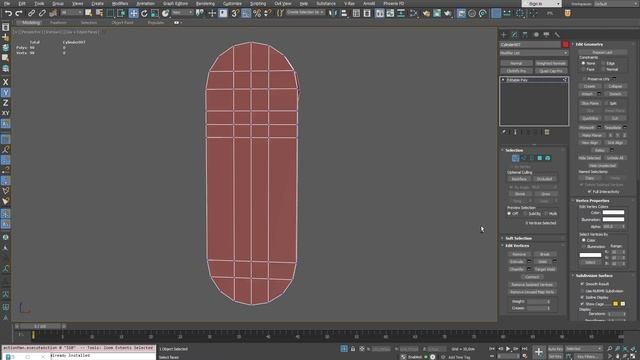The height and width of the screenshot is (360, 640).
Task: Open the vertex Color swatch
Action: tap(613, 212)
